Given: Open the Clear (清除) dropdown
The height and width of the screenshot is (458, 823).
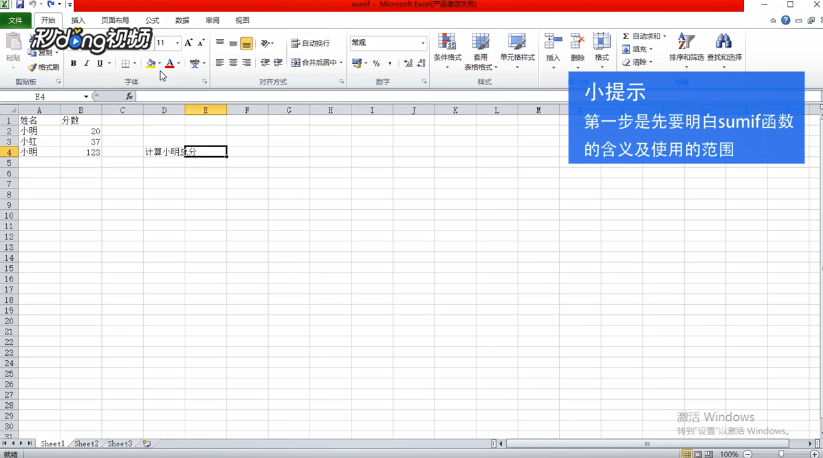Looking at the screenshot, I should click(637, 62).
